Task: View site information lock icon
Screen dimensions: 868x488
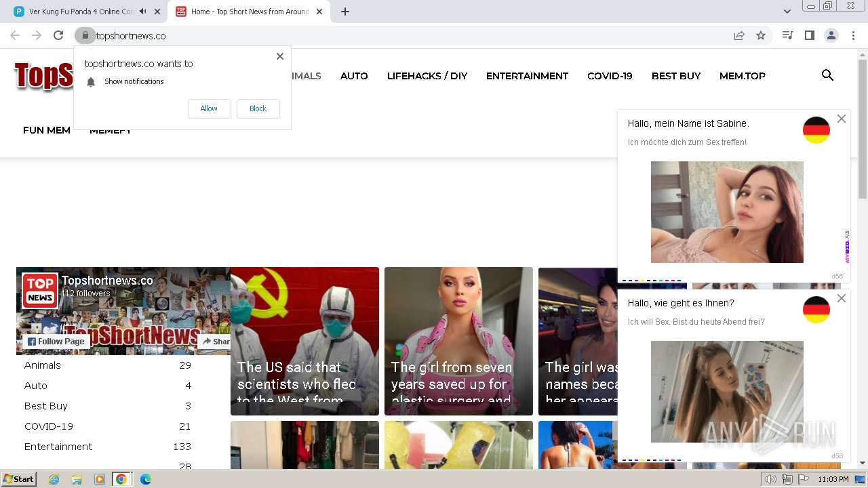Action: coord(85,36)
